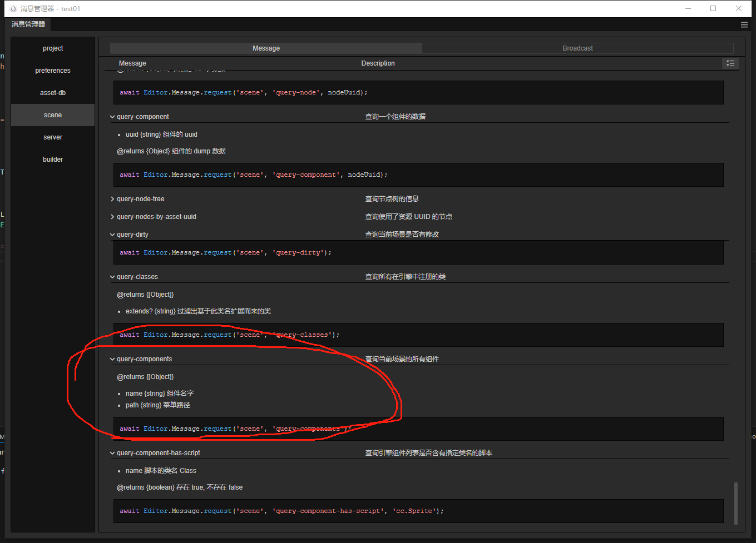The width and height of the screenshot is (756, 543).
Task: Select the preferences category in the sidebar
Action: 53,71
